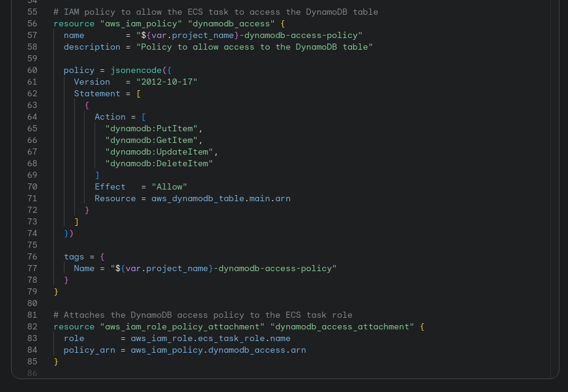Click the Name tag key on line 77

(x=84, y=268)
